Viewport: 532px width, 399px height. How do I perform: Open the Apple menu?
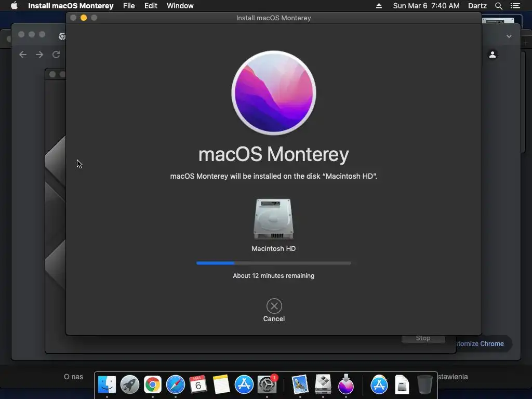(x=14, y=6)
